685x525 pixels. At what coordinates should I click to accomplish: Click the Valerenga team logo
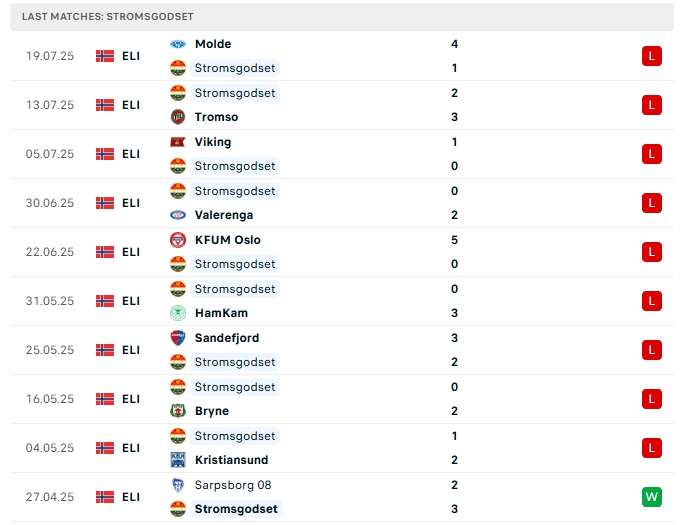[178, 215]
